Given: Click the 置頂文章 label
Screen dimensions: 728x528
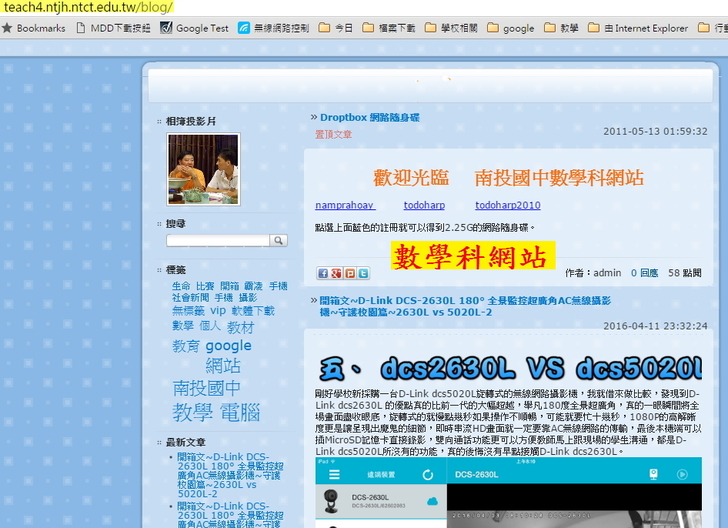Looking at the screenshot, I should [x=333, y=135].
